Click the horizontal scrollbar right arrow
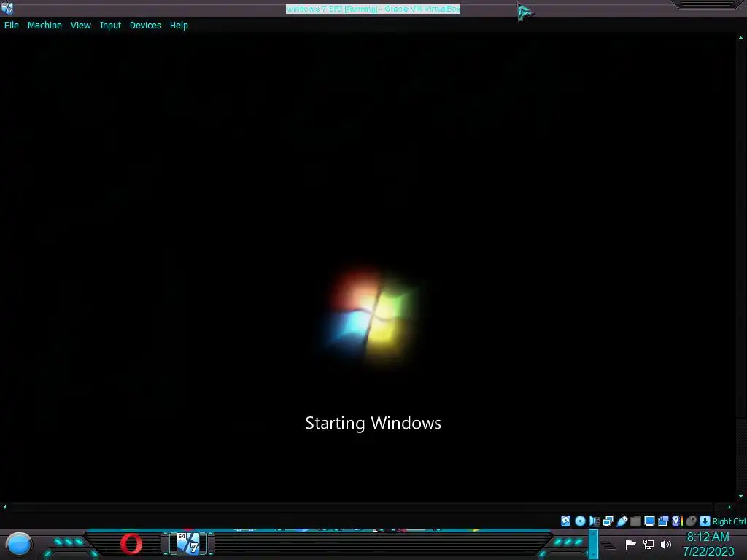The width and height of the screenshot is (747, 560). (x=729, y=507)
